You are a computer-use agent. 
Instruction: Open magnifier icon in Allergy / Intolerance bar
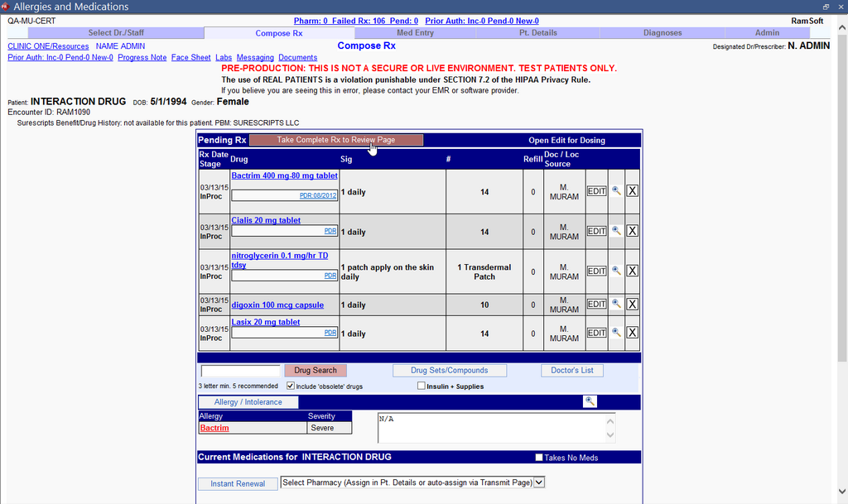(590, 401)
